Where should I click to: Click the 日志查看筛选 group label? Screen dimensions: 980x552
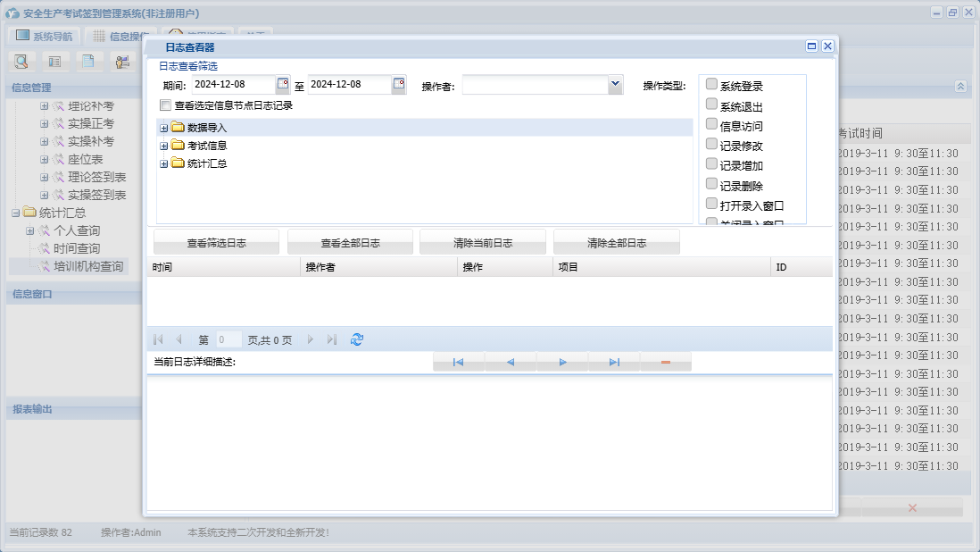tap(188, 66)
